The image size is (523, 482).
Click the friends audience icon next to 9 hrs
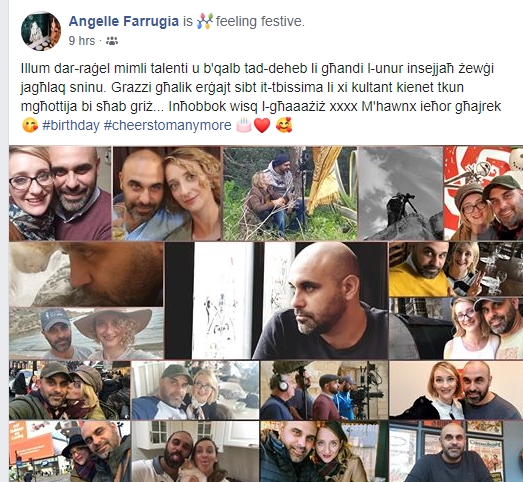[112, 41]
